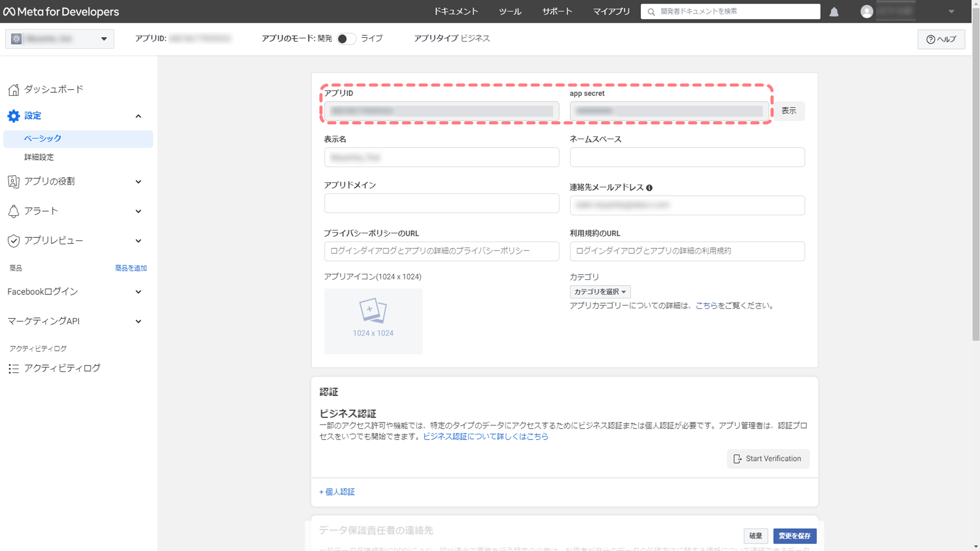Click the 破棄 button
Viewport: 980px width, 551px height.
click(x=755, y=536)
